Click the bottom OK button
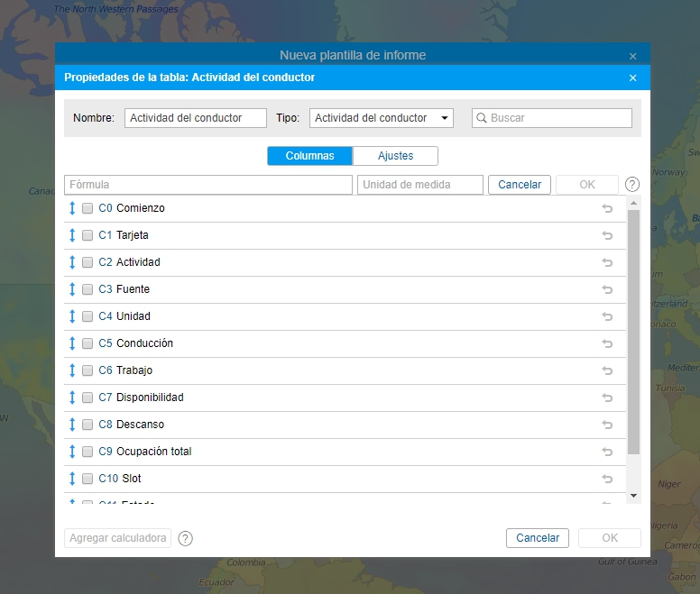Screen dimensions: 700x594 (x=610, y=538)
